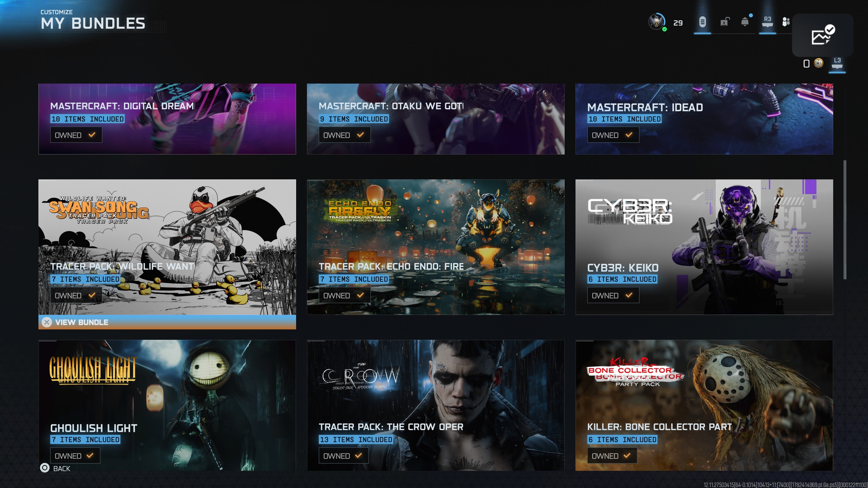Click the screenshot saved notification icon

(823, 35)
